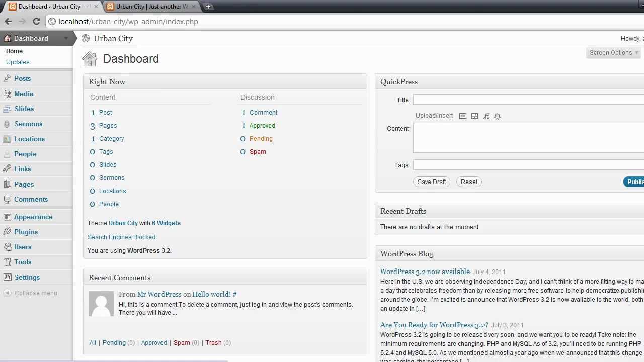644x362 pixels.
Task: Click the Publish button
Action: coord(634,182)
